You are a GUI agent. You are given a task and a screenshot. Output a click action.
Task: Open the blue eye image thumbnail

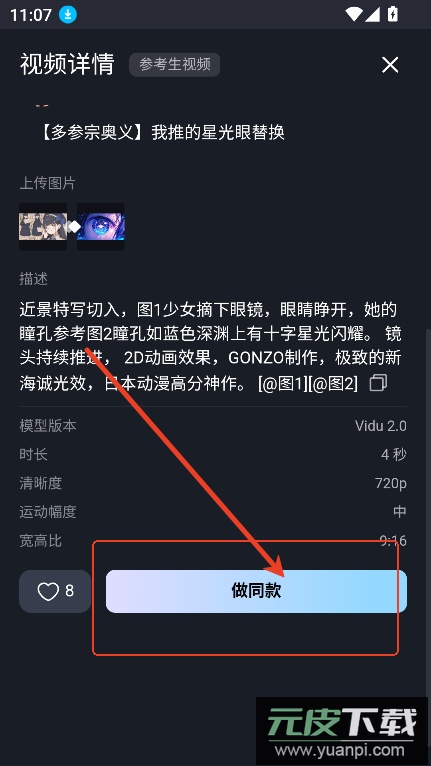click(101, 227)
